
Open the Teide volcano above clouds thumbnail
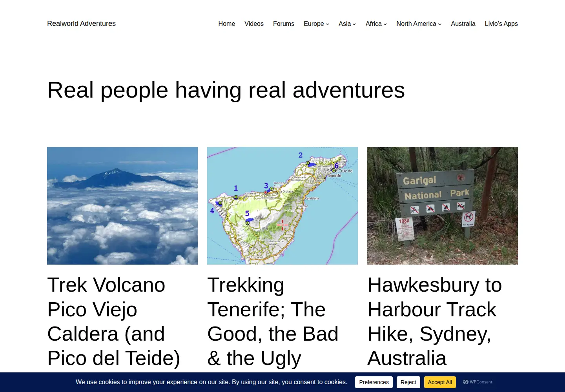122,206
